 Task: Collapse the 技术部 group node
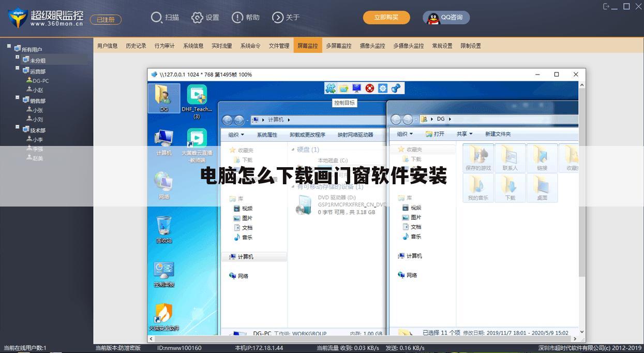point(17,127)
